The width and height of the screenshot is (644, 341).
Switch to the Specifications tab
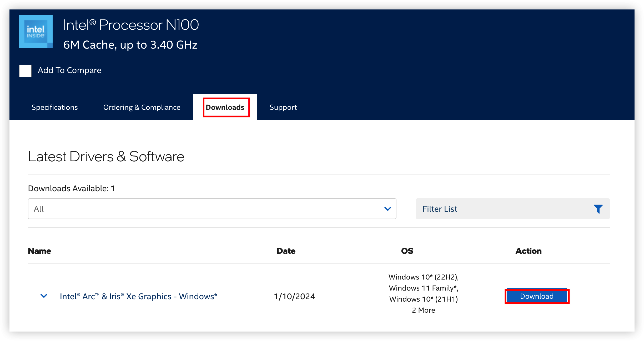(55, 107)
